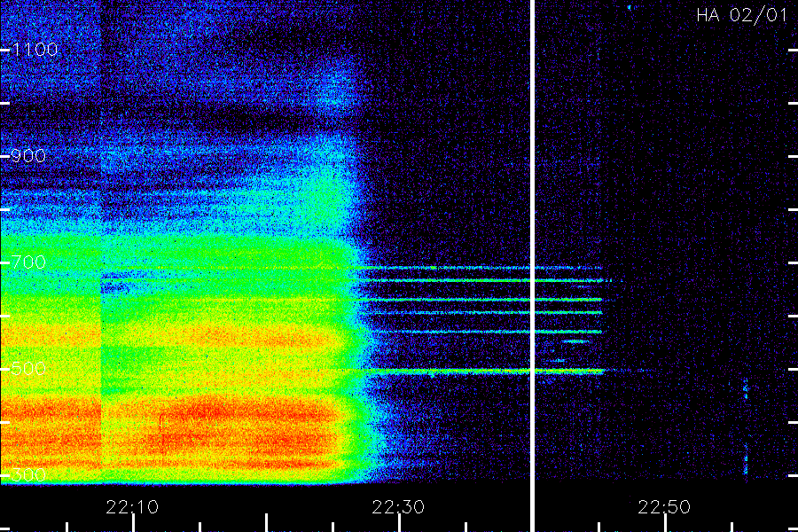The height and width of the screenshot is (532, 798).
Task: Click the white vertical time marker line
Action: [532, 266]
